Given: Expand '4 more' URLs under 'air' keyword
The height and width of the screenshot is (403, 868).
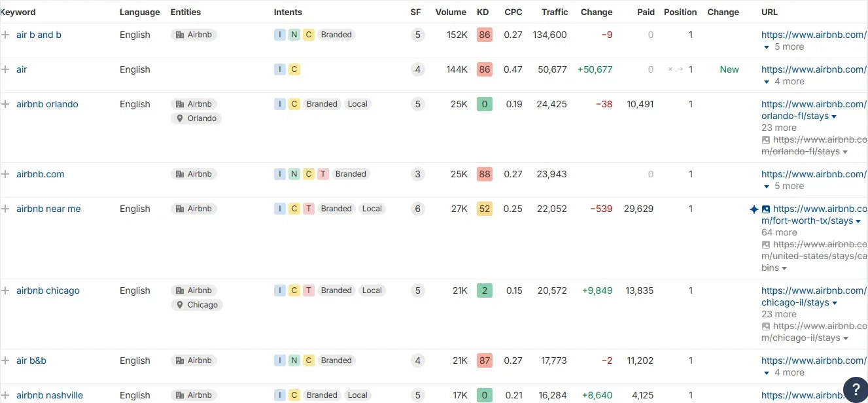Looking at the screenshot, I should (x=784, y=81).
